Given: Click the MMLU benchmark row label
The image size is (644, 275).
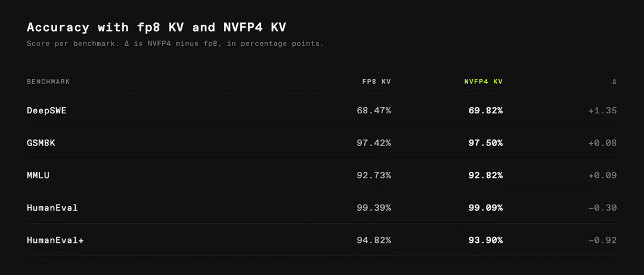Looking at the screenshot, I should (38, 175).
